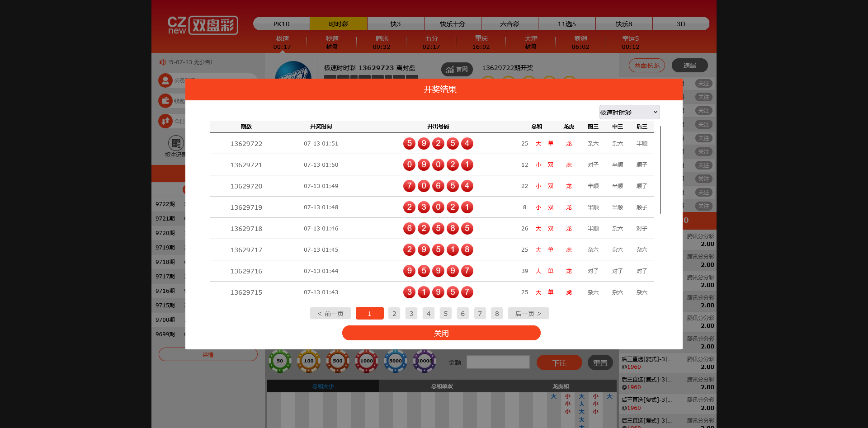Switch to the 快3 tab

coord(396,24)
